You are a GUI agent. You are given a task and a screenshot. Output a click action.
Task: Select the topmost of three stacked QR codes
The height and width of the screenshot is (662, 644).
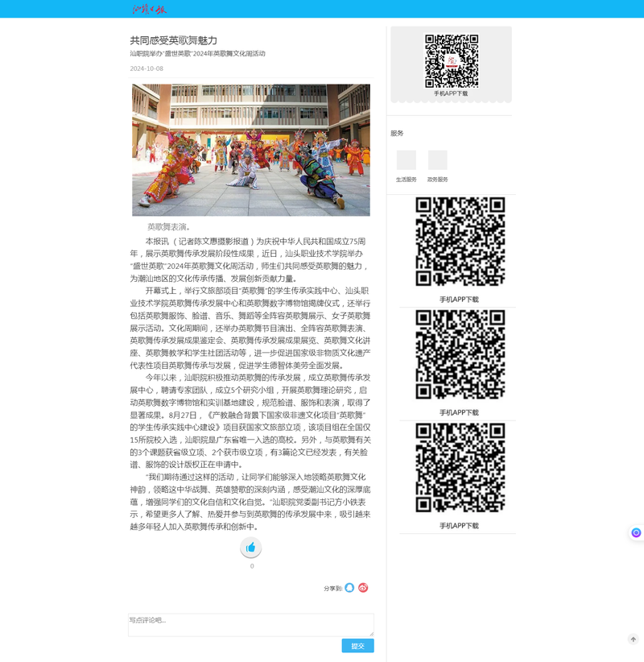(x=460, y=241)
